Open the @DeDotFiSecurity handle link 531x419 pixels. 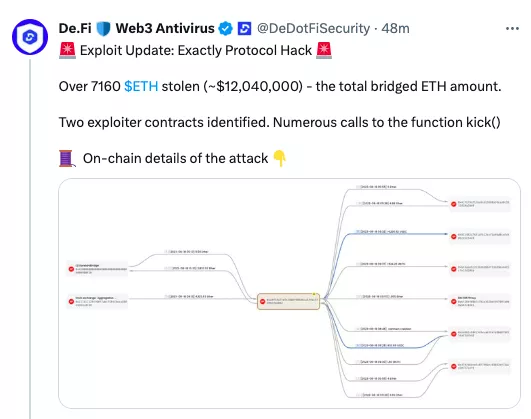tap(313, 28)
